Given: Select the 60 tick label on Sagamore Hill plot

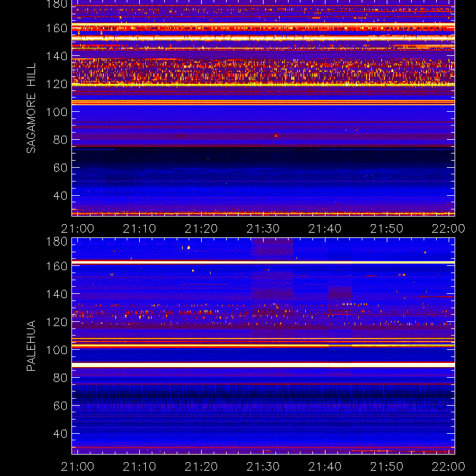Looking at the screenshot, I should tap(61, 168).
